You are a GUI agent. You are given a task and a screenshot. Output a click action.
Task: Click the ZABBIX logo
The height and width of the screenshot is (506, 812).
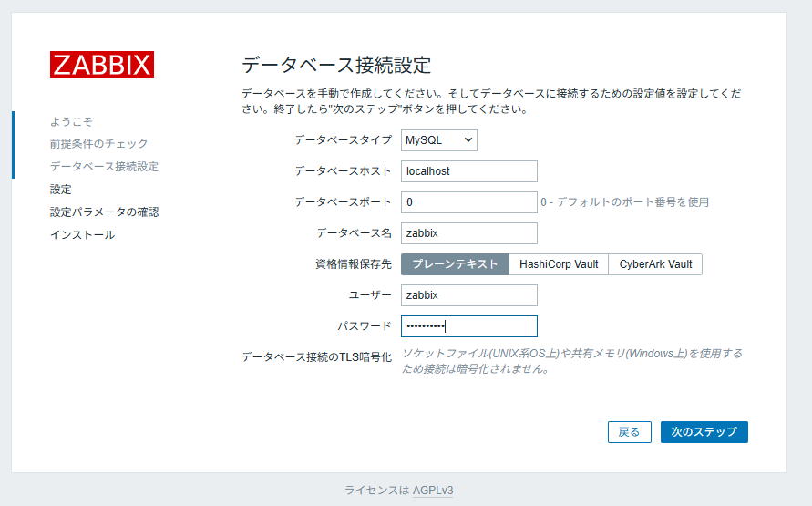(102, 65)
